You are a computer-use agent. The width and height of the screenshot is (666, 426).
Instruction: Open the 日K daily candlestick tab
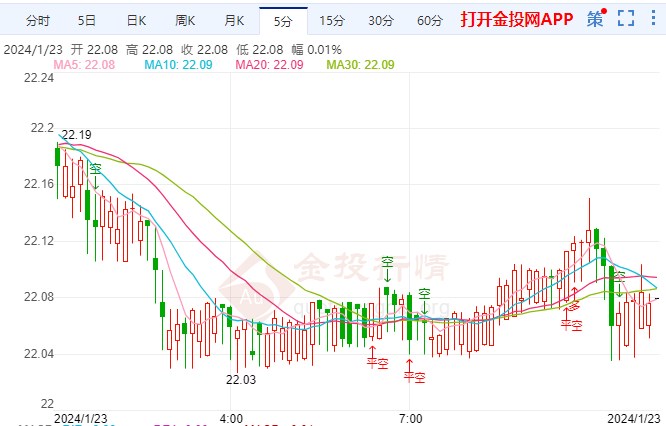tap(136, 20)
